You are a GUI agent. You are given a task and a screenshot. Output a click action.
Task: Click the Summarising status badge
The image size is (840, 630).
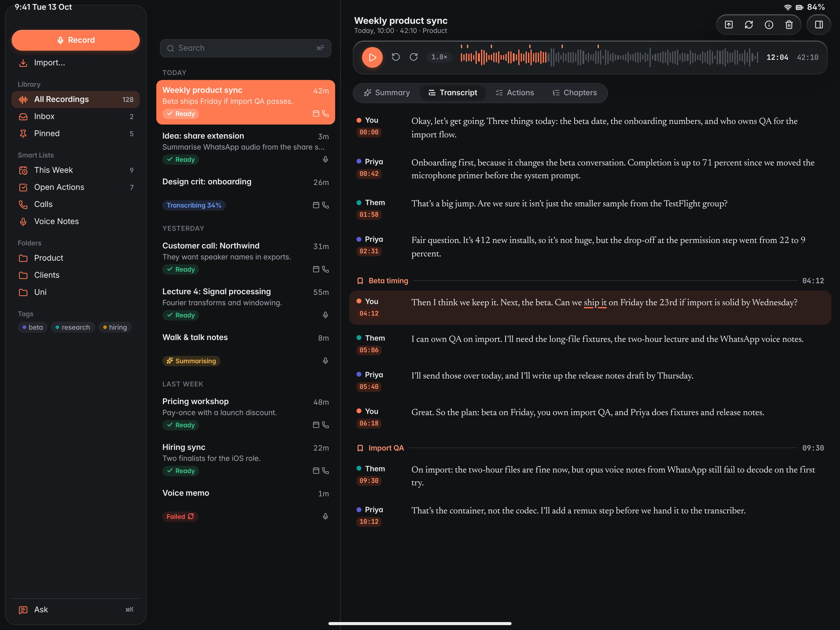tap(191, 361)
